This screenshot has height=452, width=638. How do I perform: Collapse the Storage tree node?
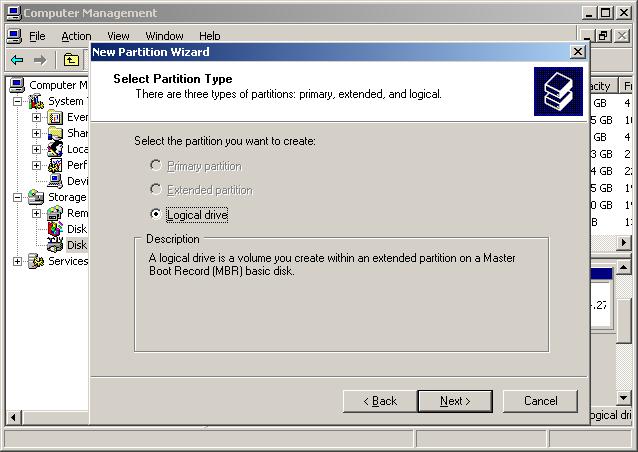[17, 197]
